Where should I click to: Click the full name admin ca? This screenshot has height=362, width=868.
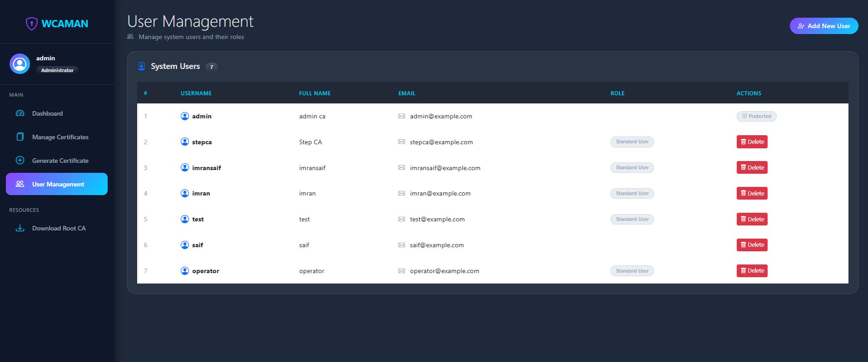click(312, 116)
